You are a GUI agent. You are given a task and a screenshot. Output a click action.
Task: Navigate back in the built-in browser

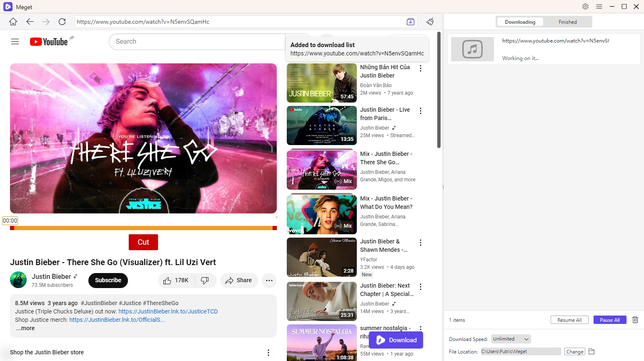pos(30,22)
